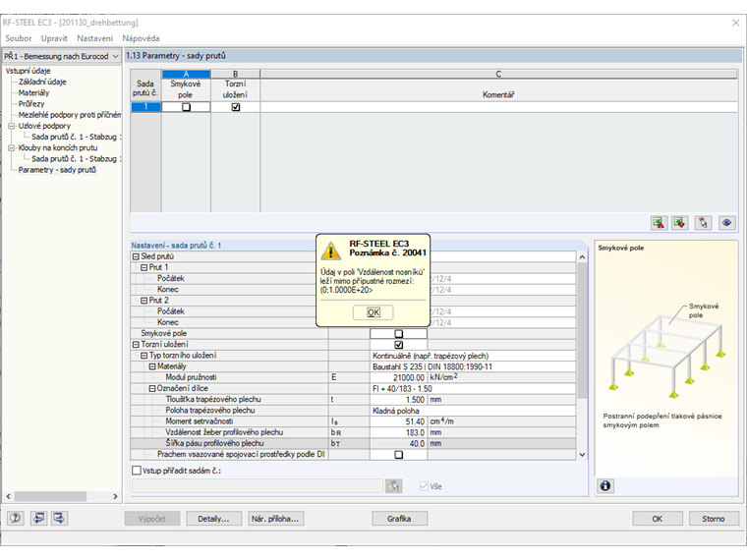
Task: Select Mezilehlé podpory proti příčném item
Action: tap(70, 115)
